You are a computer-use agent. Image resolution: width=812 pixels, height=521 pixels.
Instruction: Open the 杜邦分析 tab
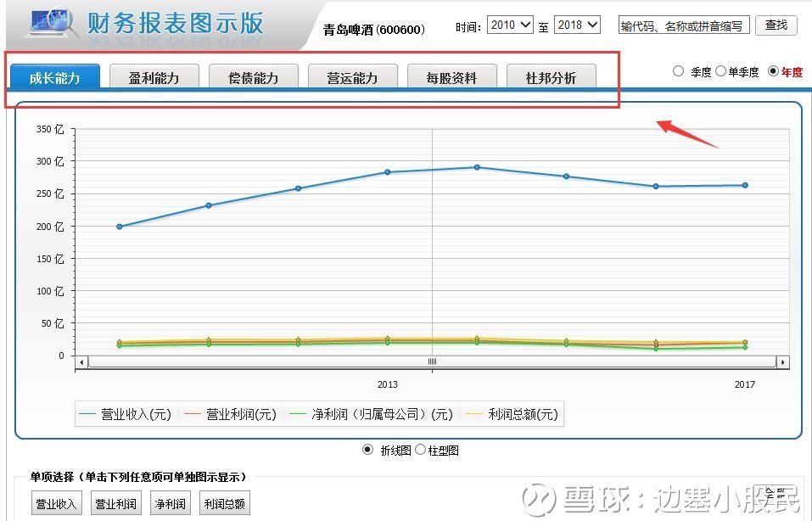pos(552,76)
